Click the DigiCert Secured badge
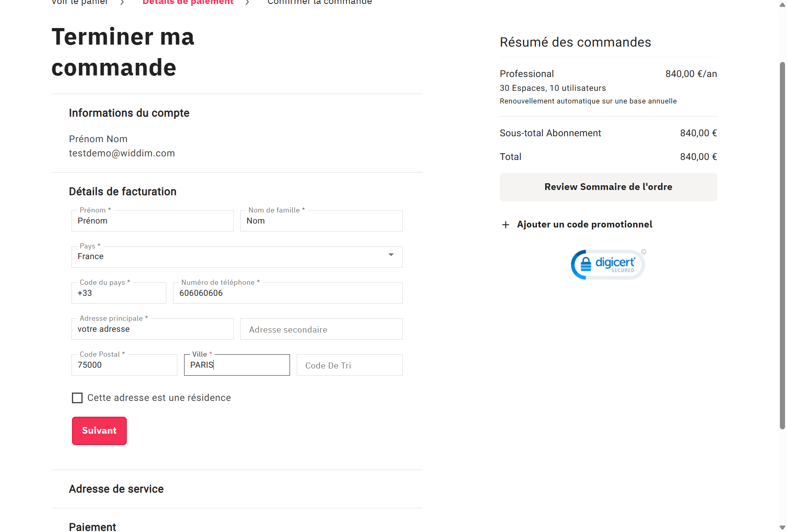787x532 pixels. [x=608, y=264]
